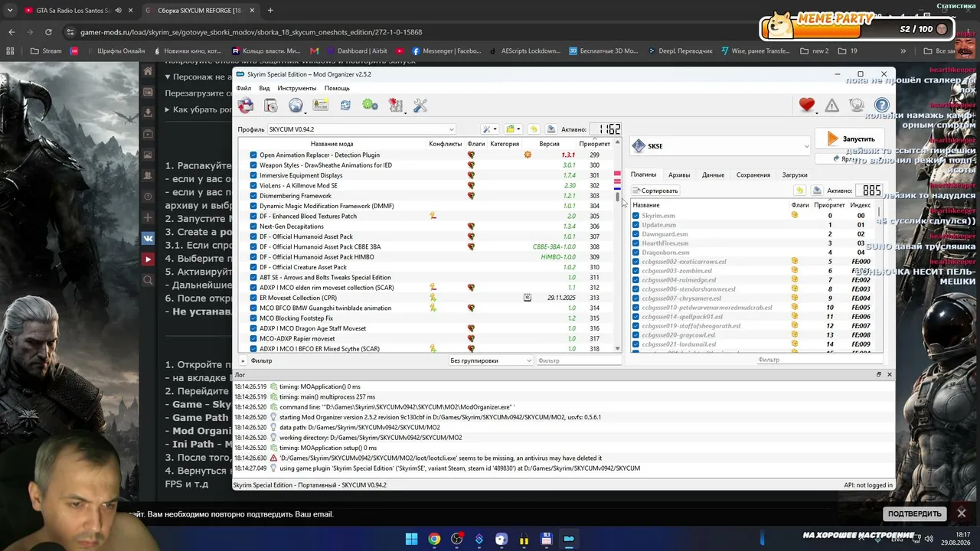Open the Инструменты menu
The image size is (980, 551).
[297, 88]
